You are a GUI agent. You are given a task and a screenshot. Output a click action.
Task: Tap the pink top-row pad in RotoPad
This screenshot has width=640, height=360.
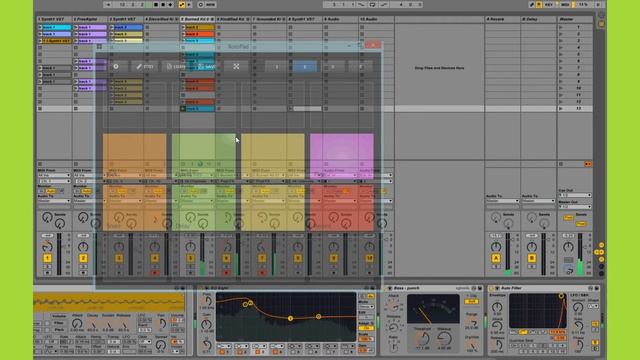tap(342, 156)
